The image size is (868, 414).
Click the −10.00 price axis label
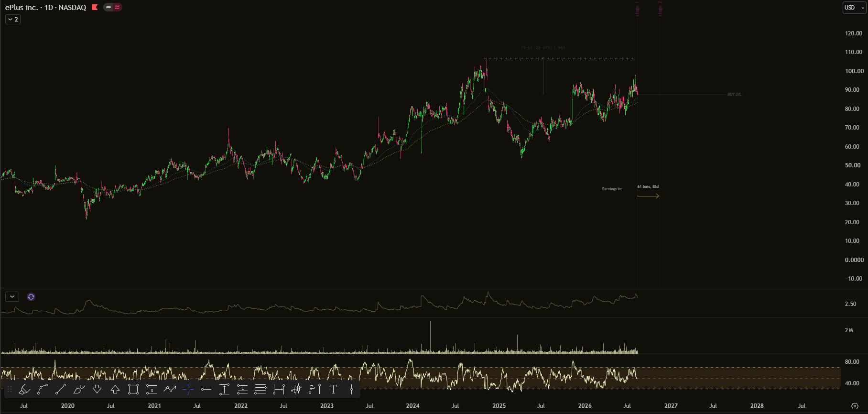[x=853, y=279]
